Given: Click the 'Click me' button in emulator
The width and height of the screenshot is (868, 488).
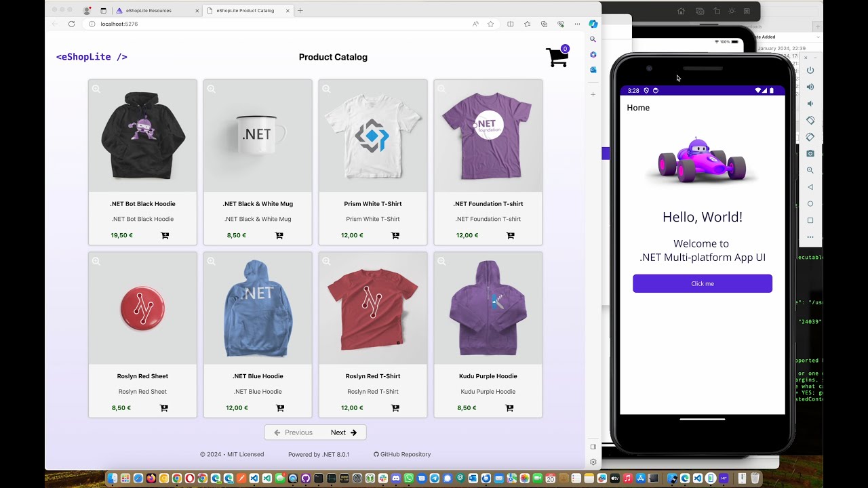Looking at the screenshot, I should (x=703, y=283).
